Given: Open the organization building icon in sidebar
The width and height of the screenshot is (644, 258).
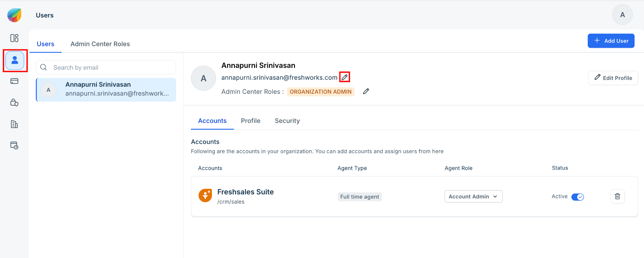Looking at the screenshot, I should 14,124.
